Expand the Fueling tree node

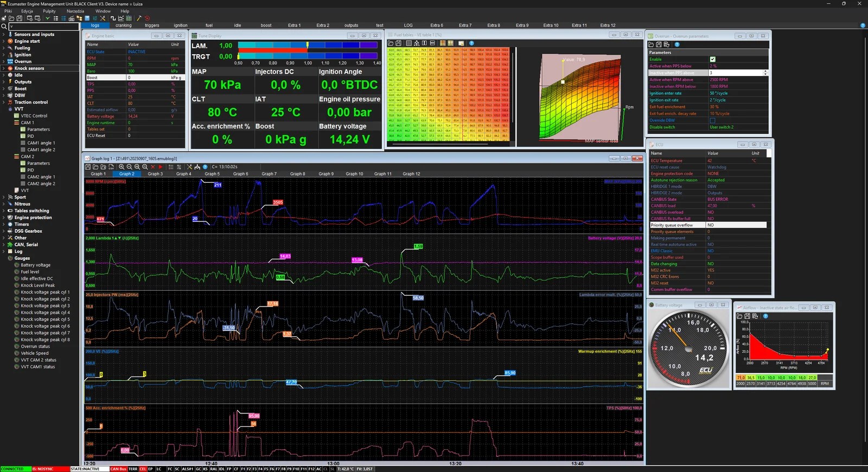click(x=4, y=48)
